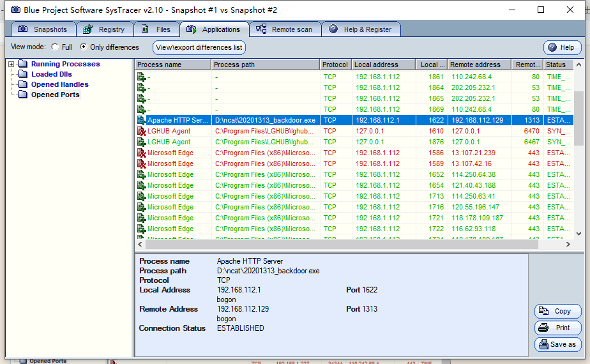Click added icon of LGHUB Agent port 1876

[x=142, y=142]
